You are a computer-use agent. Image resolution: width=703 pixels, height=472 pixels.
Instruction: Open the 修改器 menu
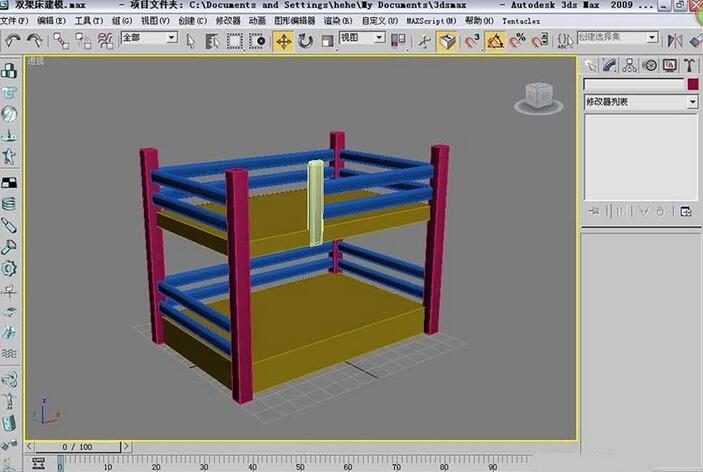228,21
